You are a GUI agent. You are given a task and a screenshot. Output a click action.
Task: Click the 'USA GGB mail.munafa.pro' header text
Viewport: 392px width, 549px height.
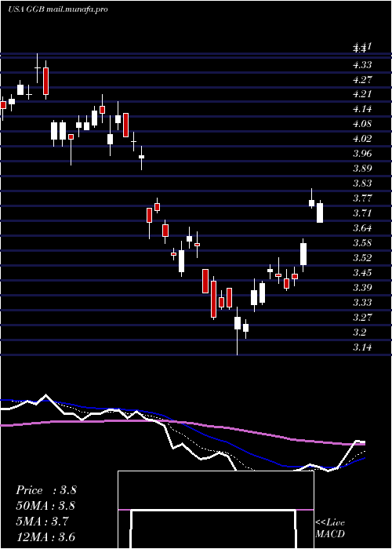click(58, 9)
